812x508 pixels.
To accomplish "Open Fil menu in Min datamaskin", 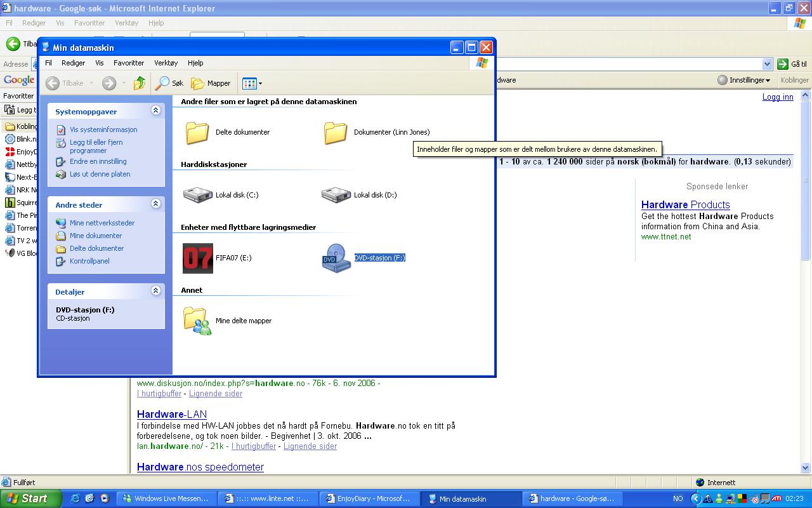I will (48, 63).
